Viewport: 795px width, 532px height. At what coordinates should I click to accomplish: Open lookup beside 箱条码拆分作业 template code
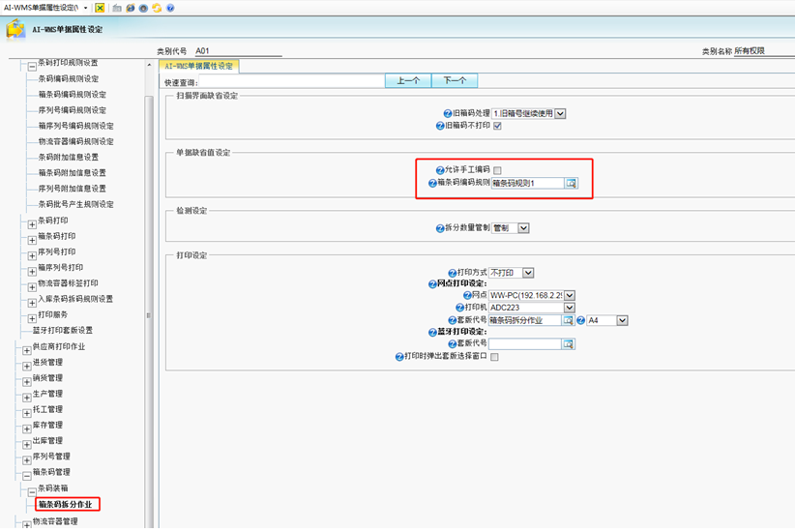pyautogui.click(x=569, y=320)
